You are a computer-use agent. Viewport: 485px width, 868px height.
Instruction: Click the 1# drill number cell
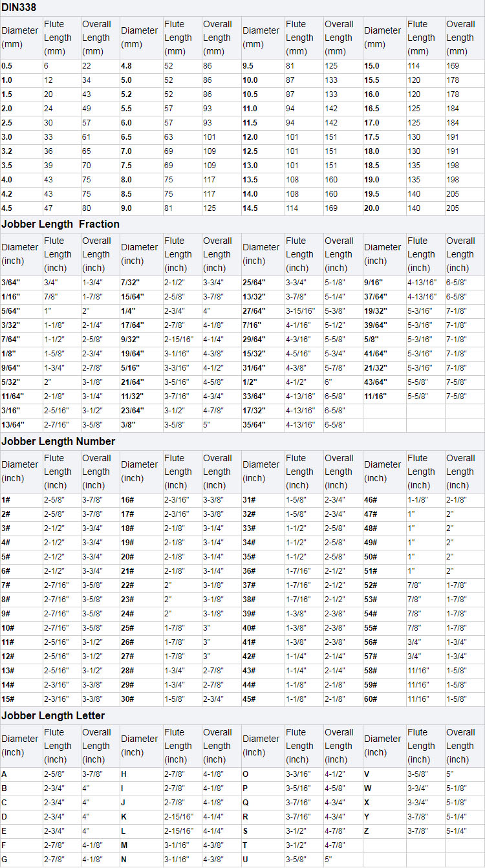tap(6, 500)
